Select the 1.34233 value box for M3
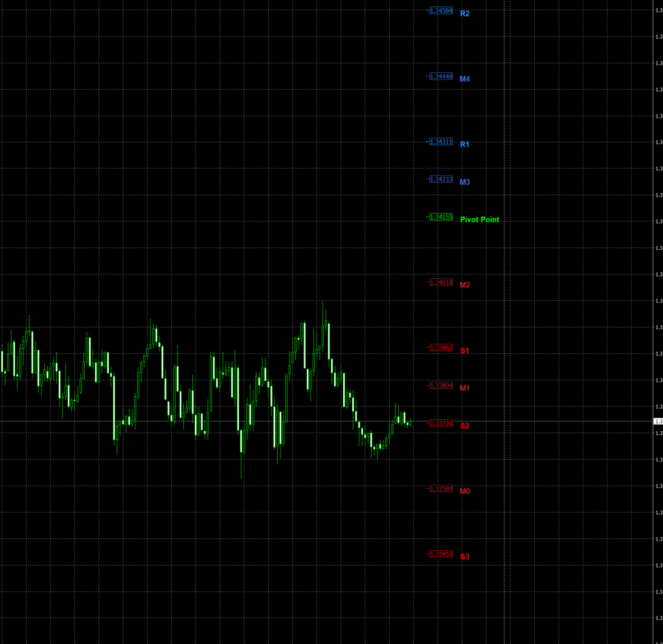The image size is (663, 644). pyautogui.click(x=440, y=179)
